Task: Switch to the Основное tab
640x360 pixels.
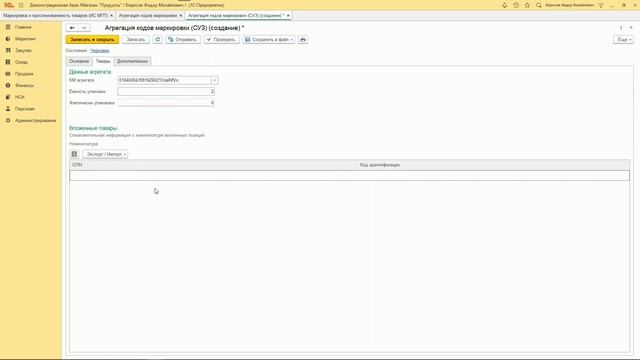Action: pos(79,61)
